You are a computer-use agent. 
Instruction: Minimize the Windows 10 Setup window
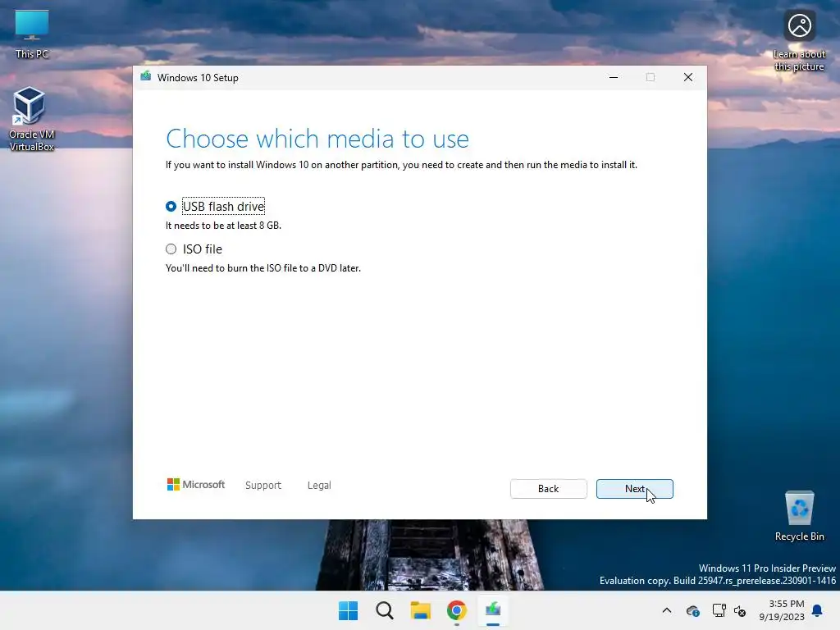pos(614,77)
